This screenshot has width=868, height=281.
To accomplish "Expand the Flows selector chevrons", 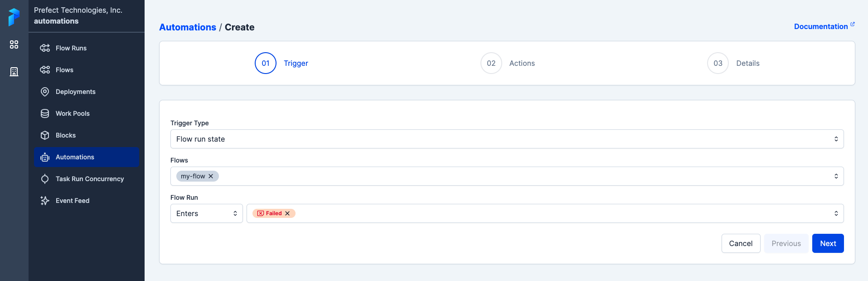I will tap(836, 176).
